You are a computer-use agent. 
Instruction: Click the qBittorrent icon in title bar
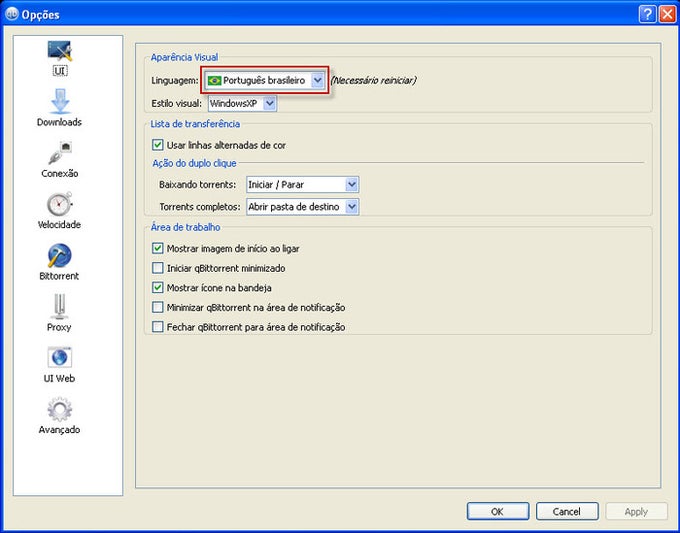pos(12,14)
